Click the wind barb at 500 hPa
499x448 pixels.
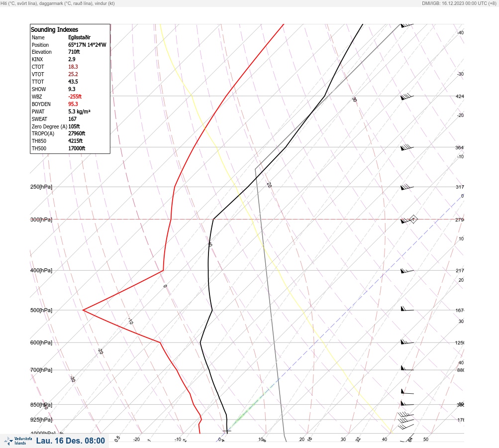pyautogui.click(x=407, y=309)
